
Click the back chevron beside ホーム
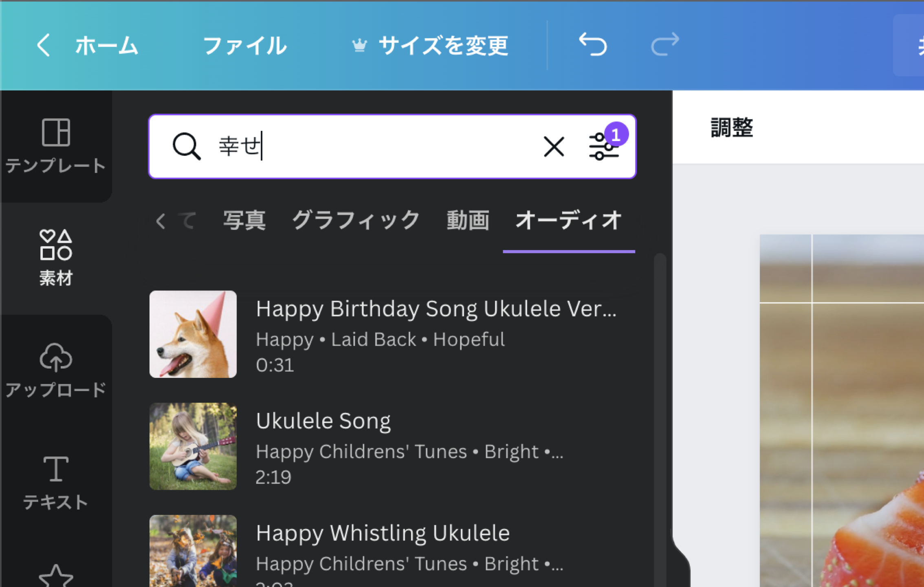point(44,45)
